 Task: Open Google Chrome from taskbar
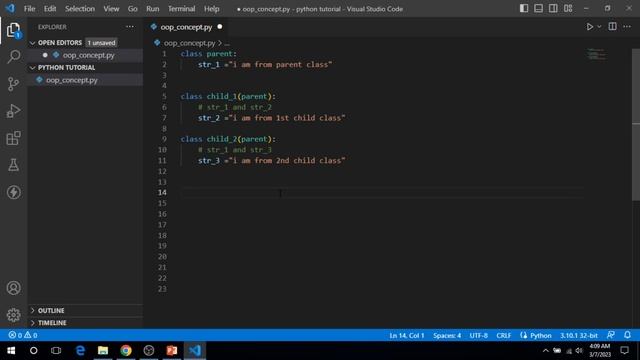click(126, 351)
